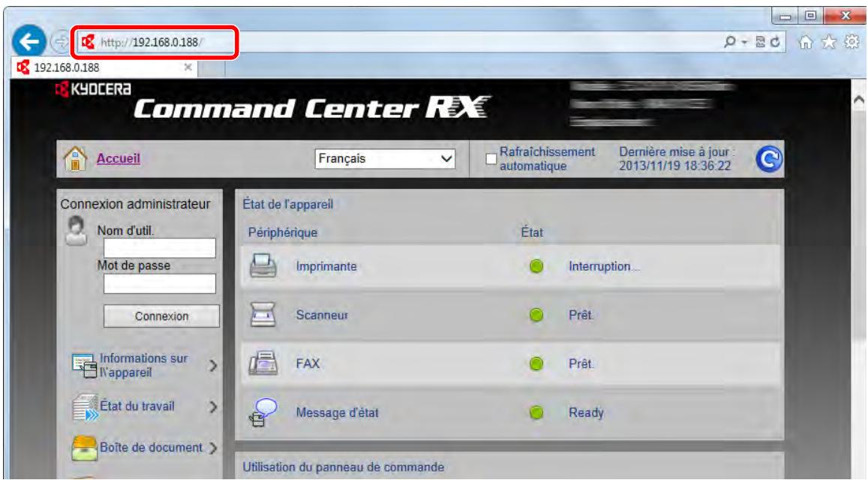The width and height of the screenshot is (868, 480).
Task: Open Boîte de document menu
Action: [x=151, y=447]
